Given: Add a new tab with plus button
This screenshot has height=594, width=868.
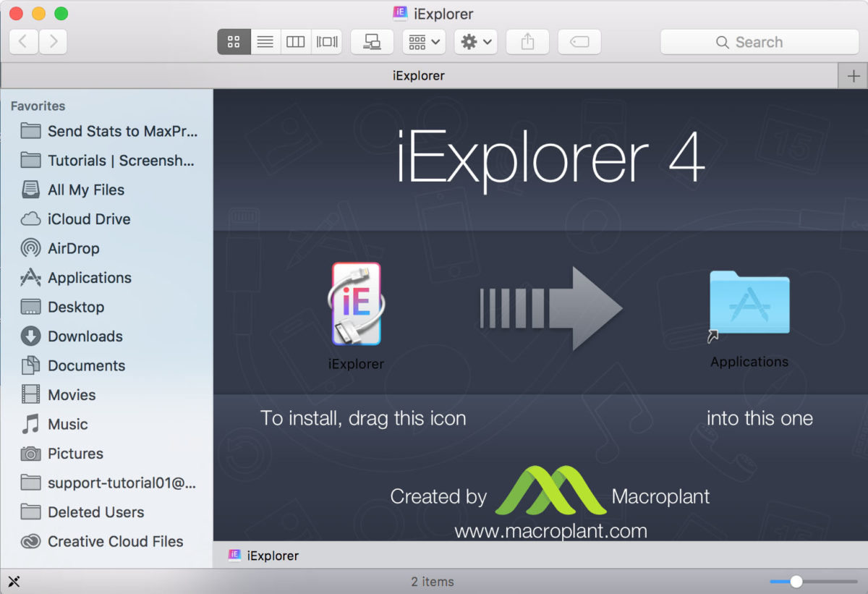Looking at the screenshot, I should [x=854, y=76].
